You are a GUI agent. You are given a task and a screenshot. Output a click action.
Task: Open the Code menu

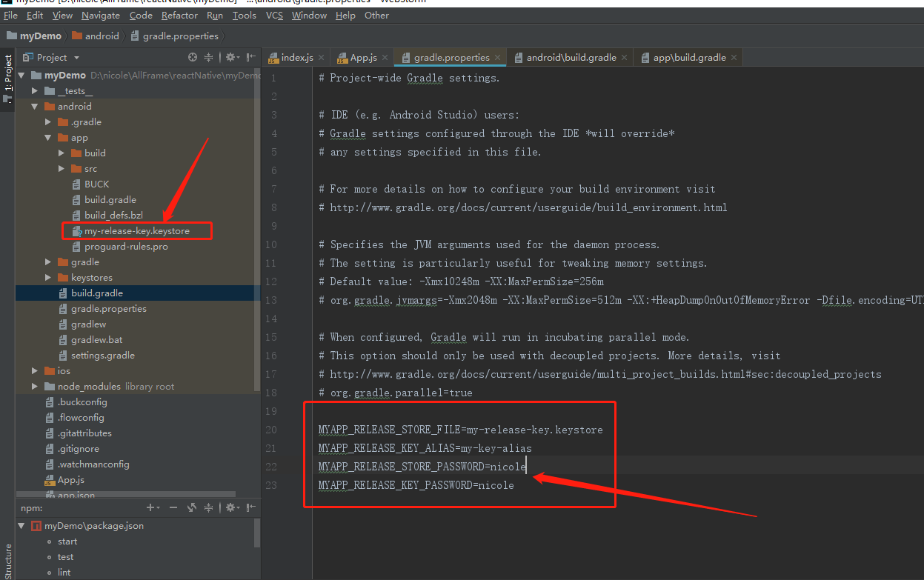coord(141,15)
